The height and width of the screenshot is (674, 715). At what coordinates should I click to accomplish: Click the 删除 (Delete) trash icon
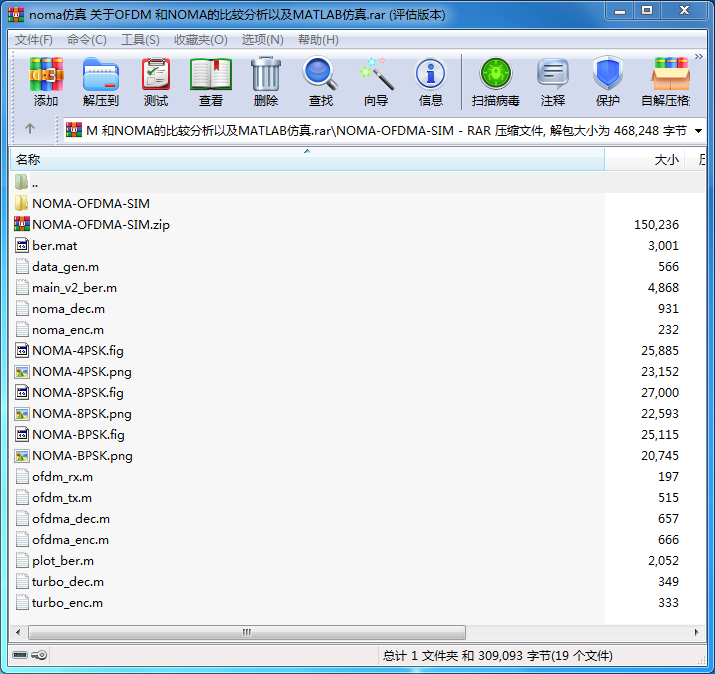tap(266, 74)
